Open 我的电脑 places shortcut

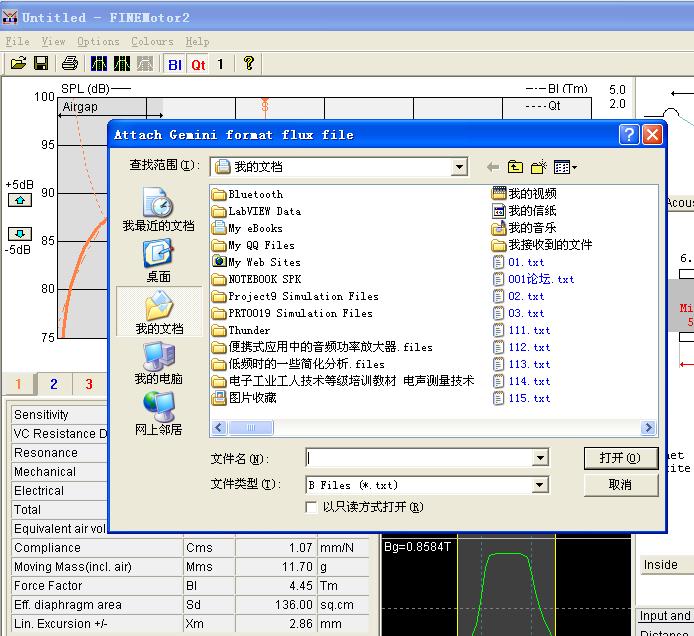click(158, 364)
